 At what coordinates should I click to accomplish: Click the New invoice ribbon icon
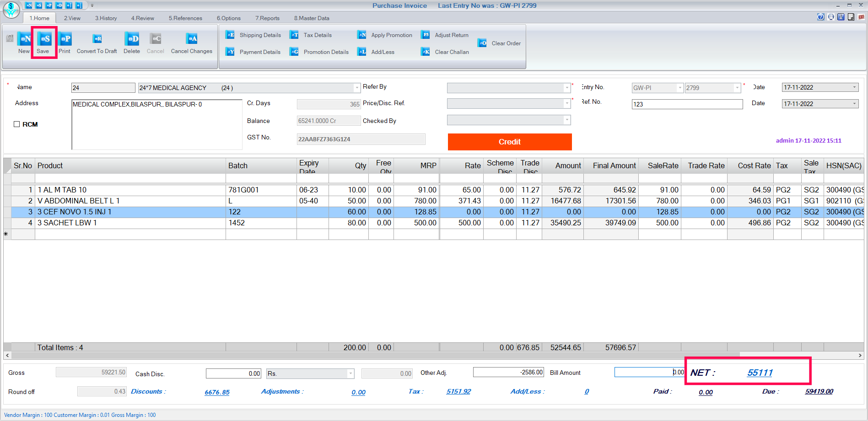pyautogui.click(x=24, y=39)
